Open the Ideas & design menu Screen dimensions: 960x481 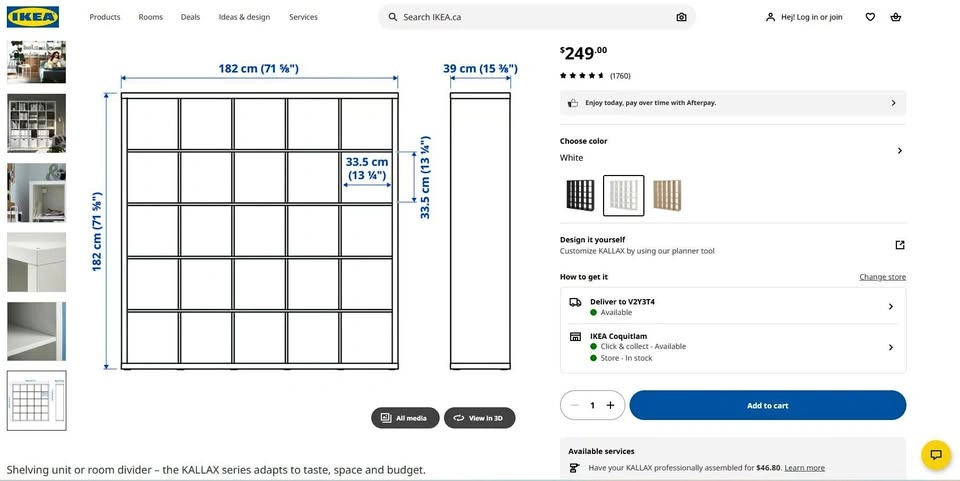click(x=244, y=17)
